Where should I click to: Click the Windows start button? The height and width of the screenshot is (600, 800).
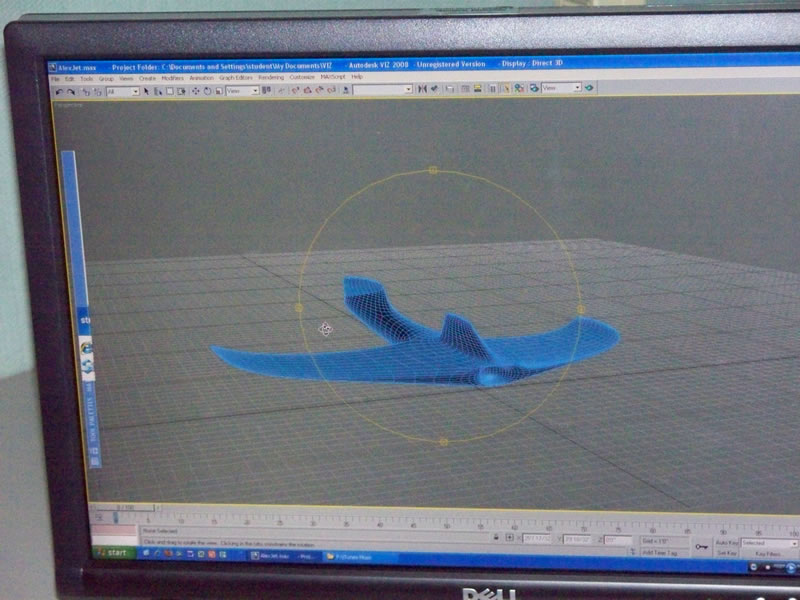(x=114, y=553)
